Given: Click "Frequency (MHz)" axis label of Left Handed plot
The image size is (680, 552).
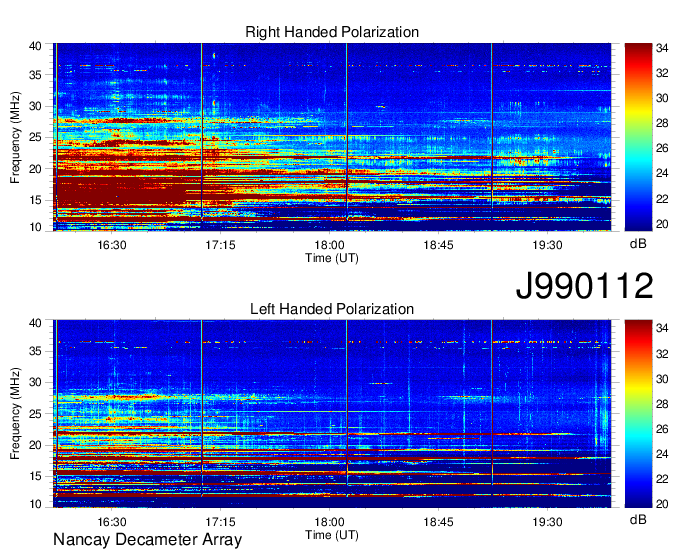Looking at the screenshot, I should pos(15,414).
